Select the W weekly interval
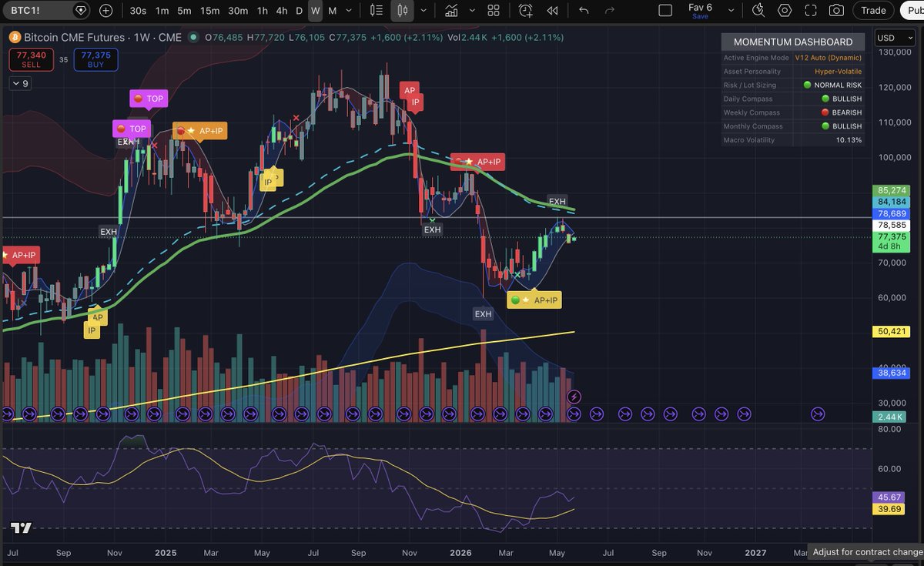This screenshot has height=566, width=924. point(315,11)
